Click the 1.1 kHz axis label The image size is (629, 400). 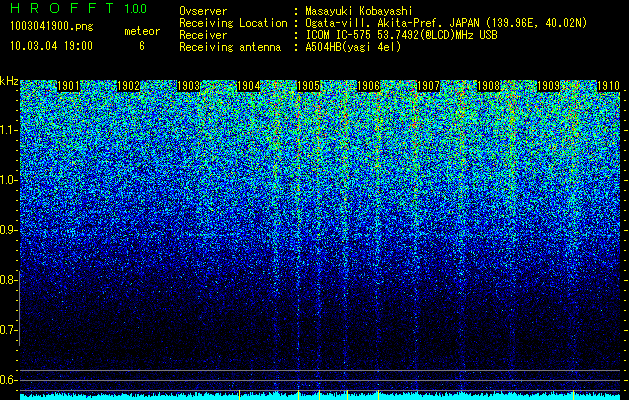[x=8, y=130]
